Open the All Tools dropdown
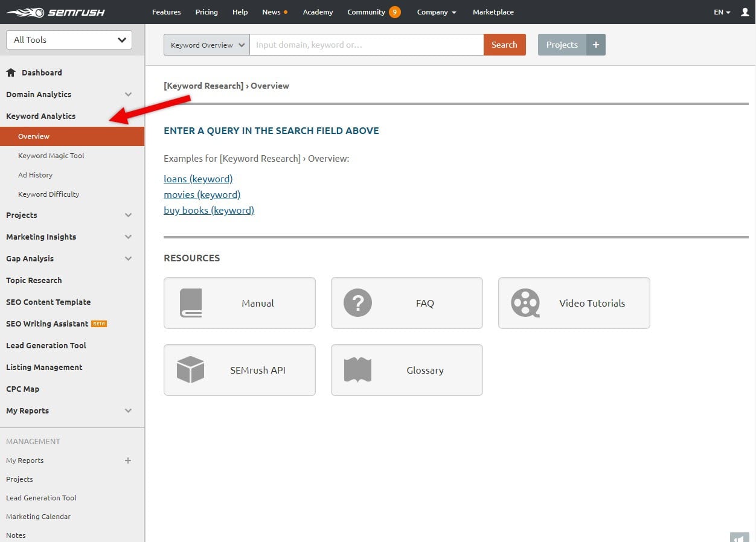Screen dimensions: 756x542 [x=69, y=40]
